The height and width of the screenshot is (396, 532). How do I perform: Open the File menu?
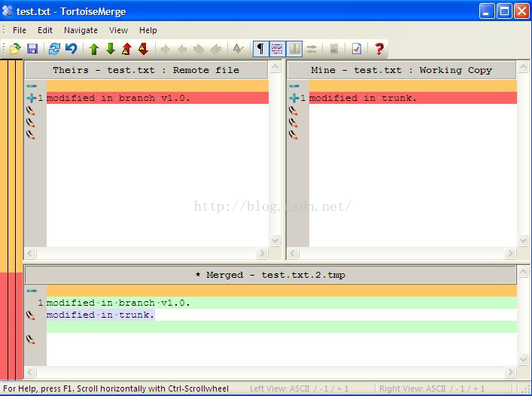click(20, 30)
